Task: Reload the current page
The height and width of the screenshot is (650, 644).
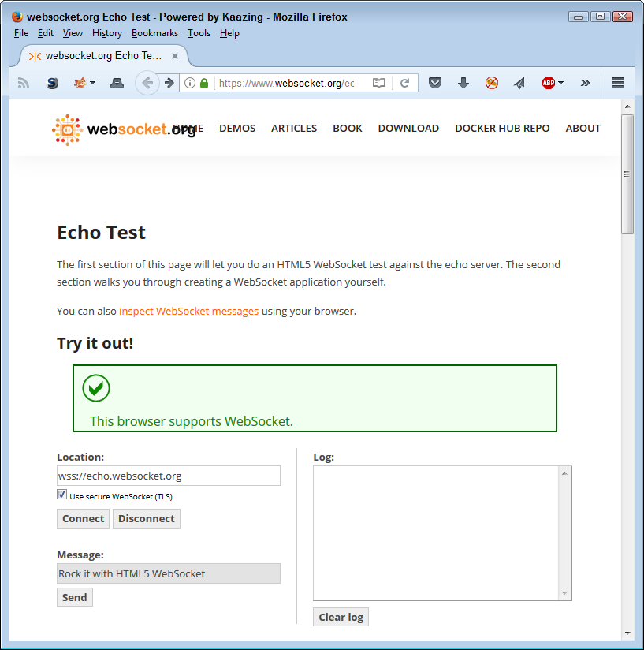Action: point(404,83)
